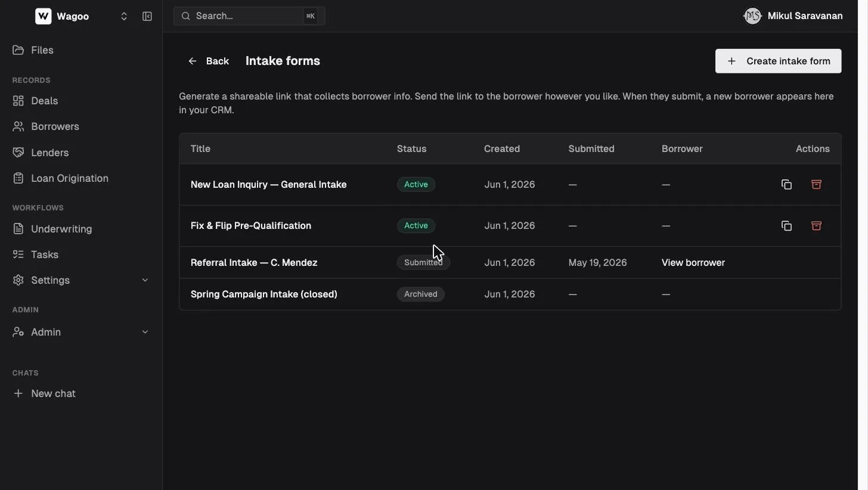The width and height of the screenshot is (868, 490).
Task: Navigate to Borrowers
Action: (81, 126)
